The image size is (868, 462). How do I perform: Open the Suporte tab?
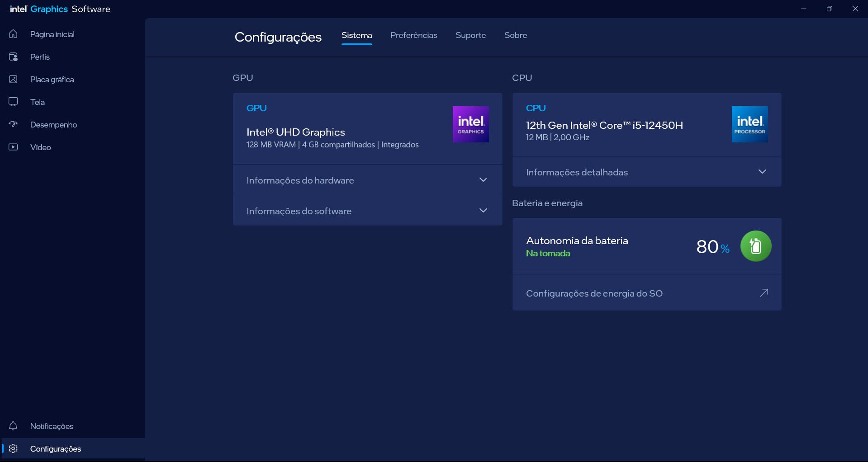click(470, 35)
